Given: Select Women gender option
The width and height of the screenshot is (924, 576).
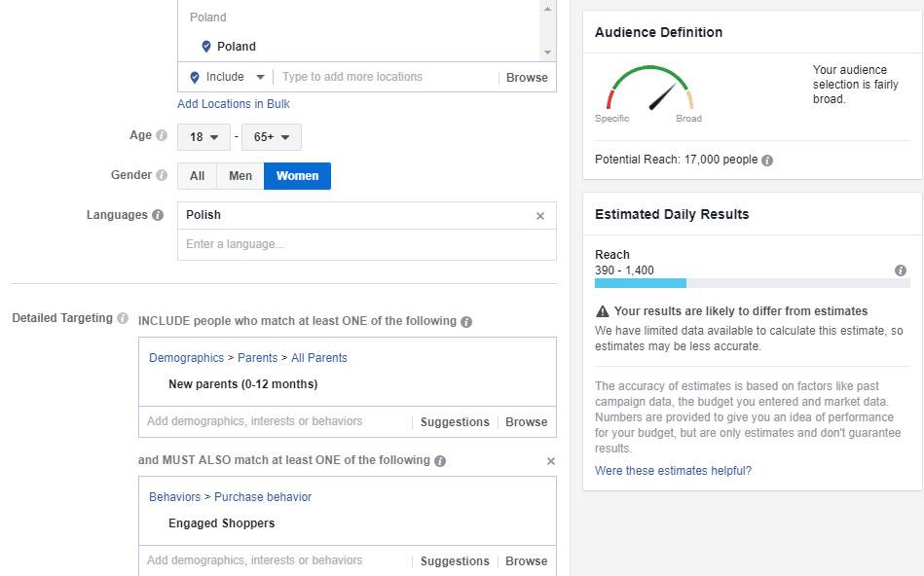Looking at the screenshot, I should [x=297, y=176].
